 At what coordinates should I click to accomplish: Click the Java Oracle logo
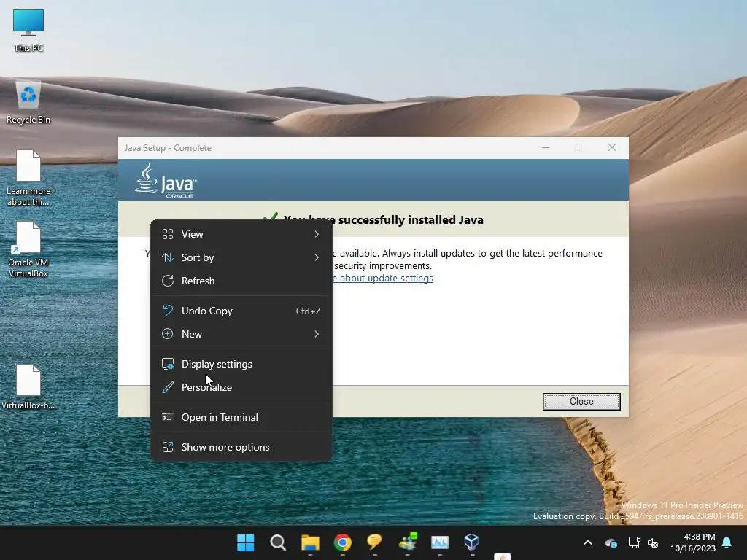[166, 181]
